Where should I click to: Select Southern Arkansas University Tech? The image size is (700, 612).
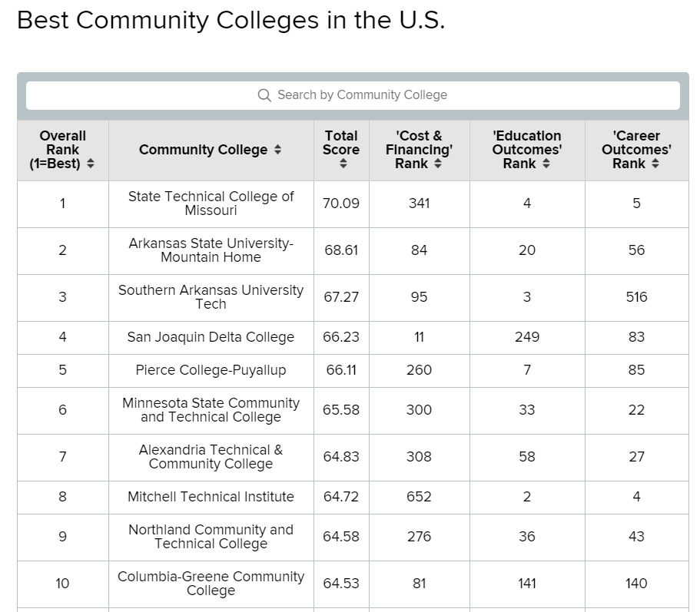[211, 297]
